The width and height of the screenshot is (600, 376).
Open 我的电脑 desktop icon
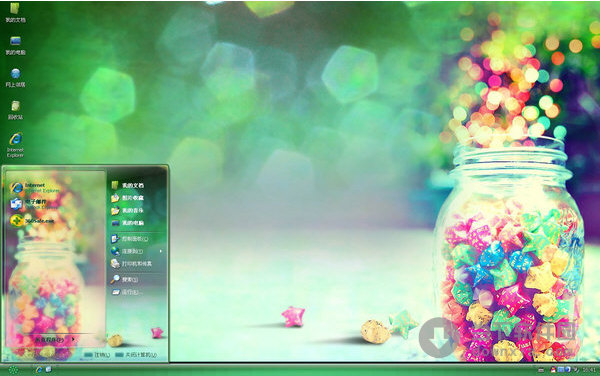tap(15, 45)
